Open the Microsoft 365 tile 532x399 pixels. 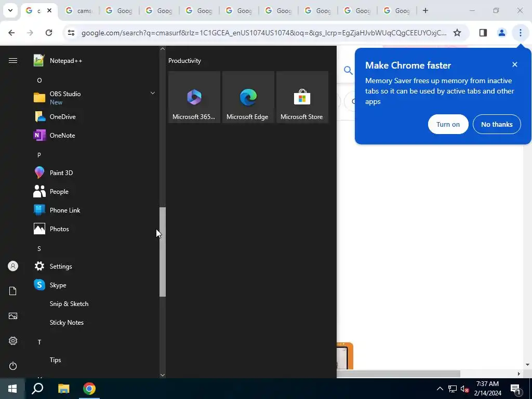pos(194,97)
